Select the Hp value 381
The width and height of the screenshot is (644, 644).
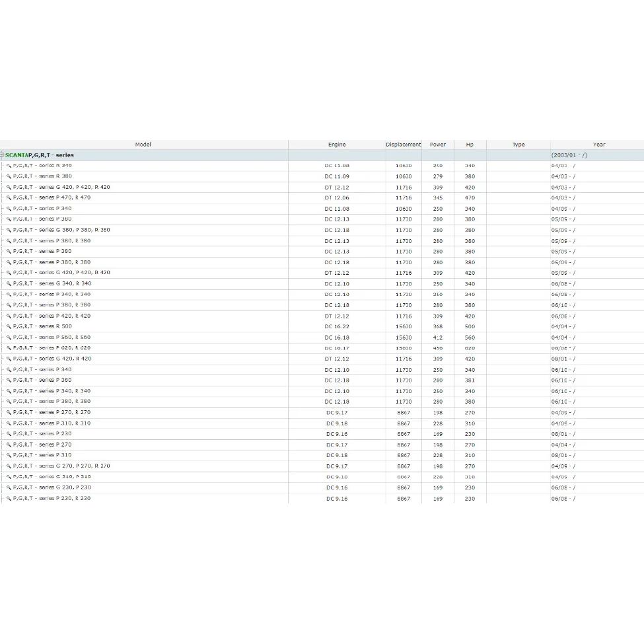point(470,380)
